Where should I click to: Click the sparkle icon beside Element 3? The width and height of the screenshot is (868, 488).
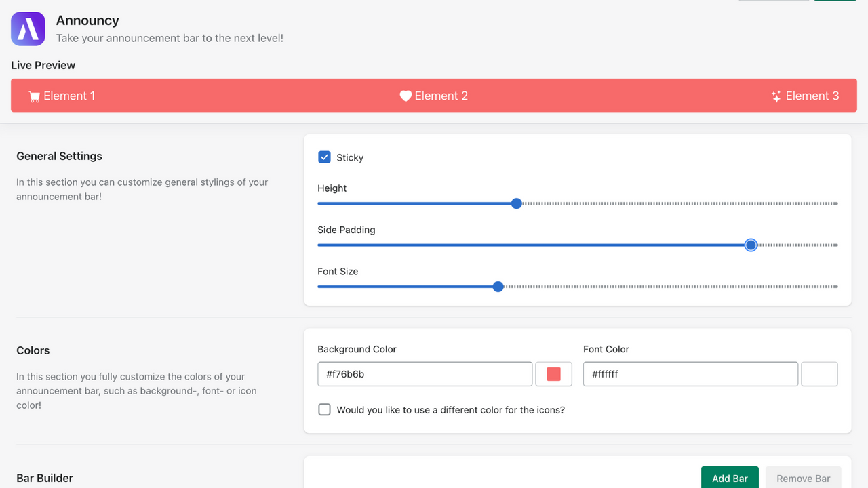(776, 96)
